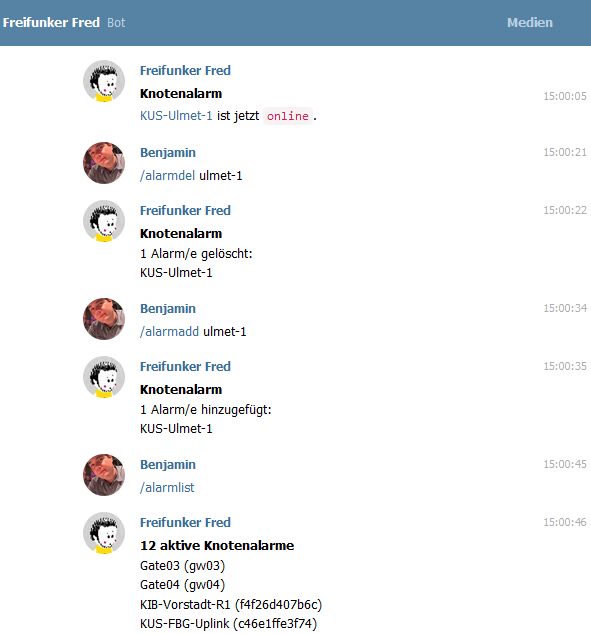Click Benjamin's avatar beside /alarmdel message
Image resolution: width=591 pixels, height=634 pixels.
[x=104, y=163]
